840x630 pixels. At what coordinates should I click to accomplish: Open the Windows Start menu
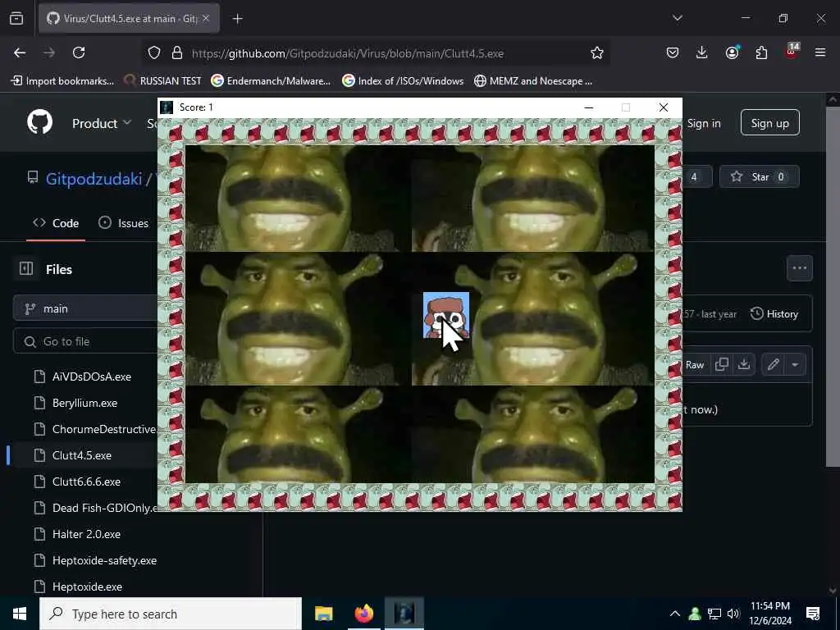[x=20, y=614]
